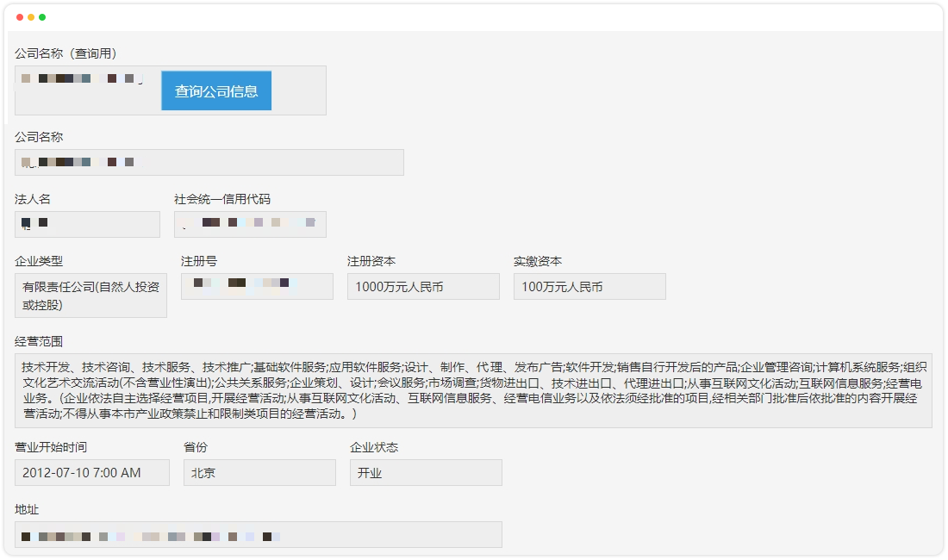Image resolution: width=948 pixels, height=560 pixels.
Task: Click the 注册号 label
Action: coord(199,261)
